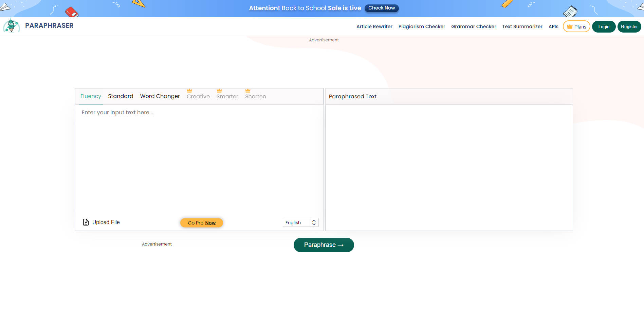Image resolution: width=644 pixels, height=314 pixels.
Task: Click the crown icon in Plans button
Action: (570, 26)
